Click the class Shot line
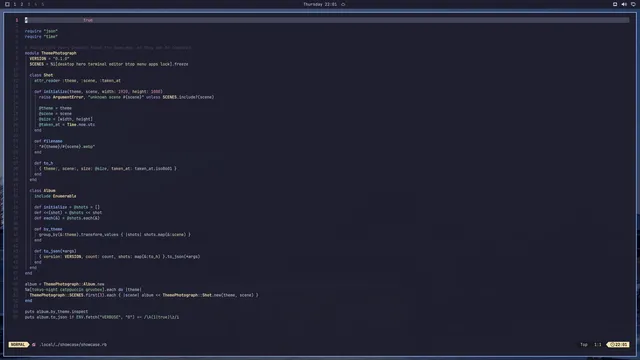This screenshot has width=640, height=360. click(41, 75)
